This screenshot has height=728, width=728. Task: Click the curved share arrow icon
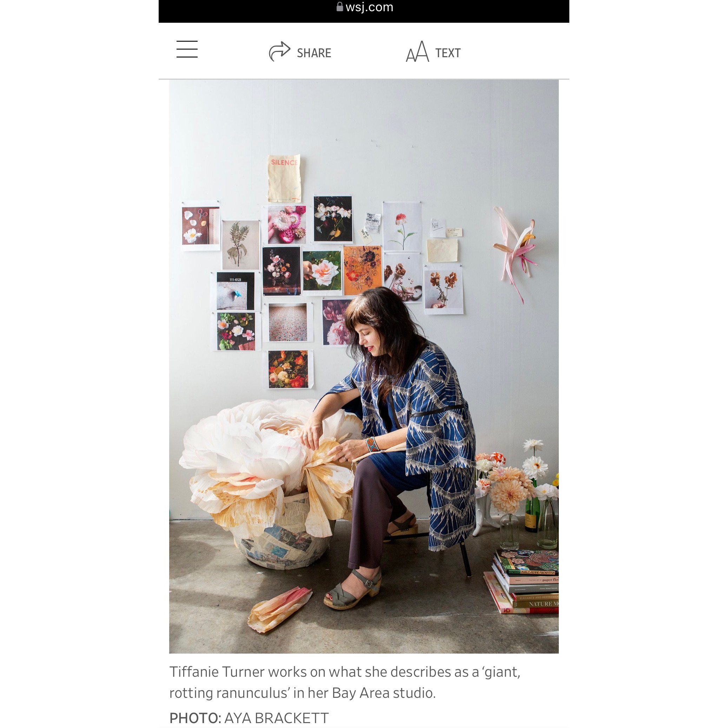point(279,52)
